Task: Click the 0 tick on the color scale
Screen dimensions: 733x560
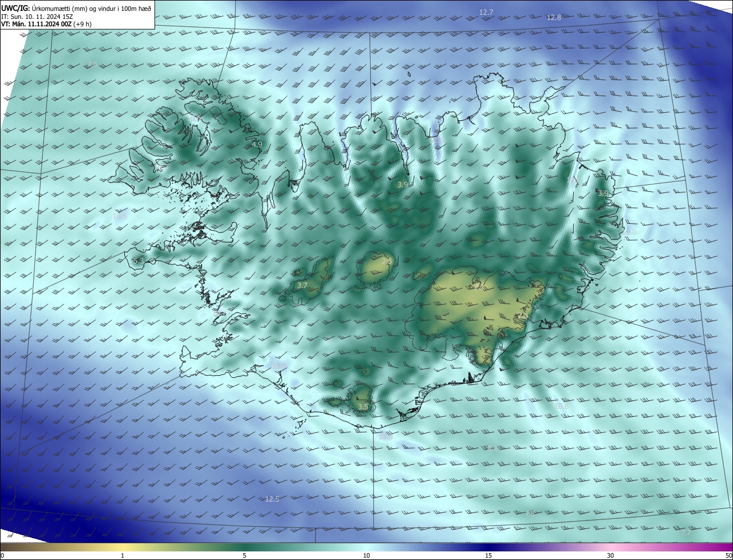Action: (x=2, y=555)
